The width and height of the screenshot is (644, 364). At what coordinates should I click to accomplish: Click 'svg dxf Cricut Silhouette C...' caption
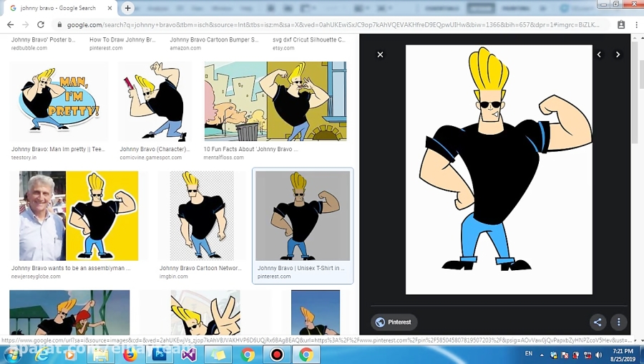point(309,40)
